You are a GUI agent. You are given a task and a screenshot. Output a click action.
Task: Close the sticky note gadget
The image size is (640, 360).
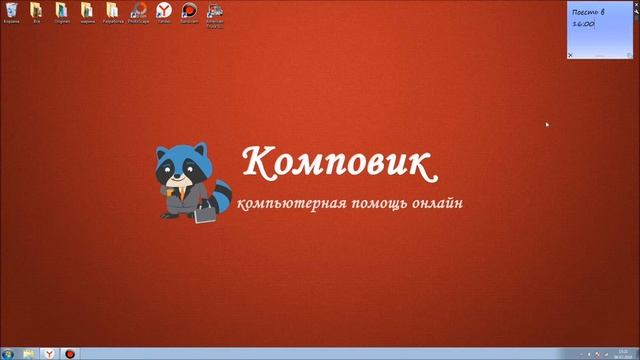(x=637, y=3)
